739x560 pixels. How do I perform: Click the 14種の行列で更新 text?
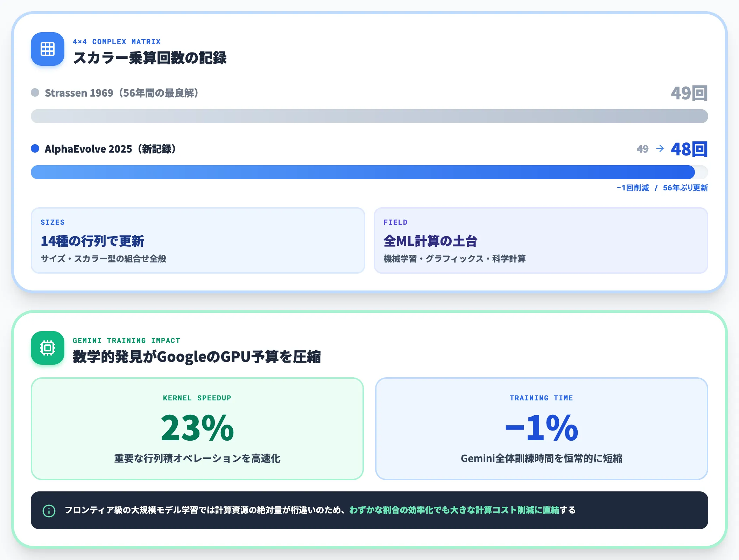click(x=92, y=241)
